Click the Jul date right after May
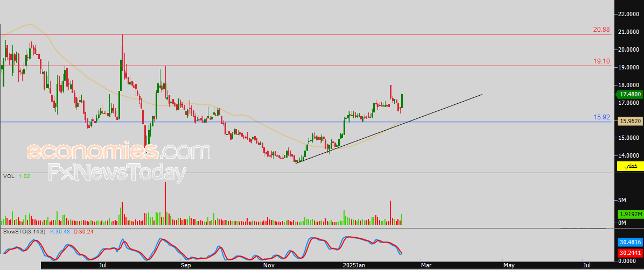This screenshot has height=270, width=644. (587, 266)
